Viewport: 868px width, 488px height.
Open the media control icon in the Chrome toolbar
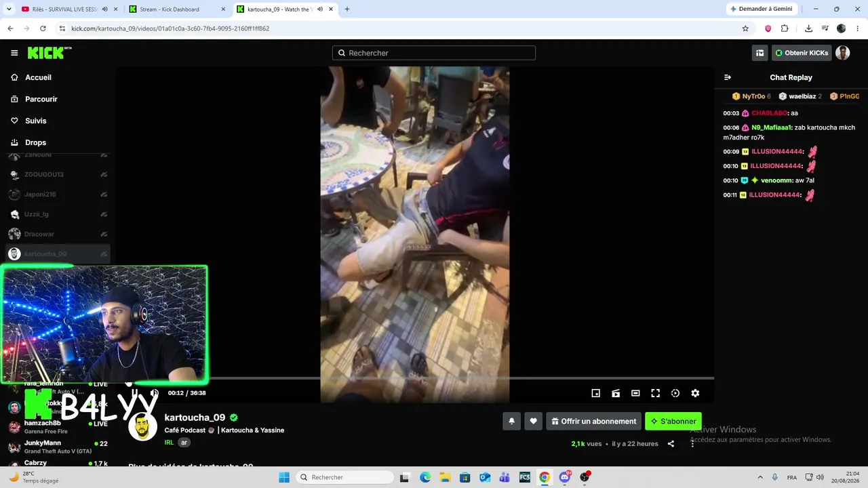[x=825, y=28]
